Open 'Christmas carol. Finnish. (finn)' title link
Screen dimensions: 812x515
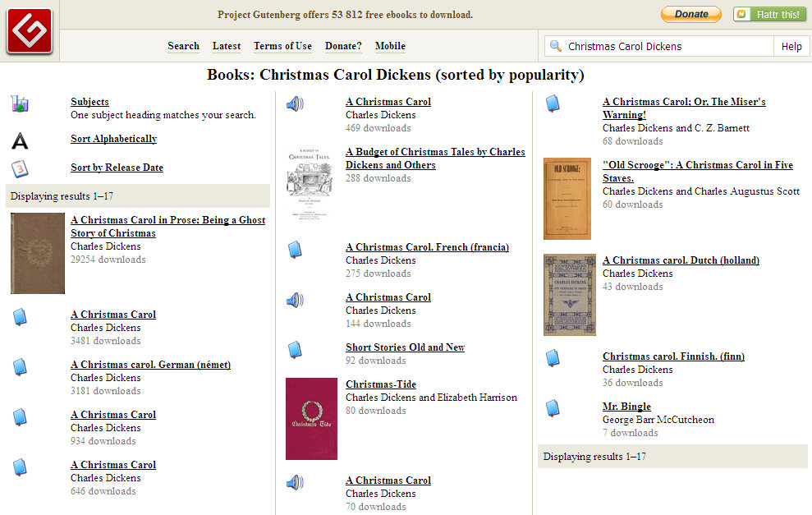pos(673,356)
